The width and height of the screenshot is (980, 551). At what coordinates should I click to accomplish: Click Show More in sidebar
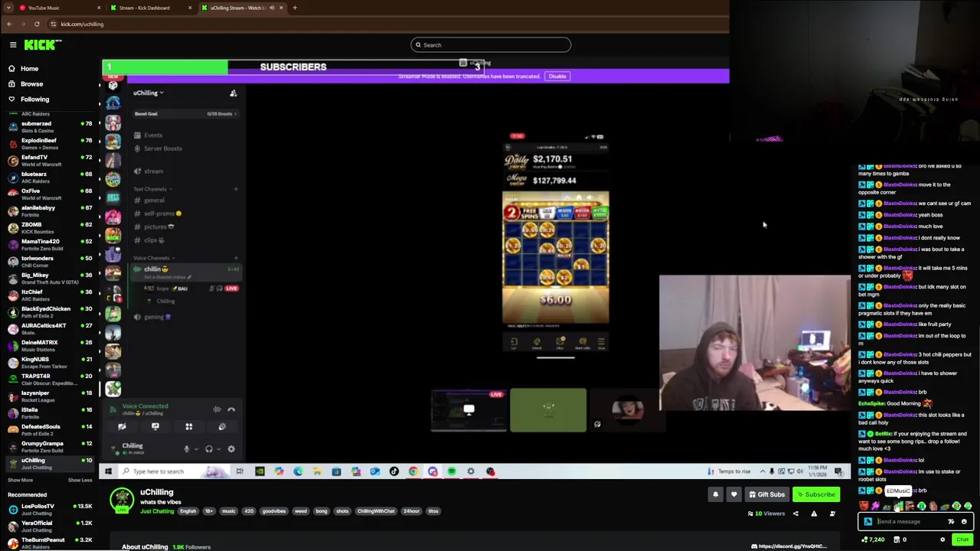pyautogui.click(x=21, y=481)
